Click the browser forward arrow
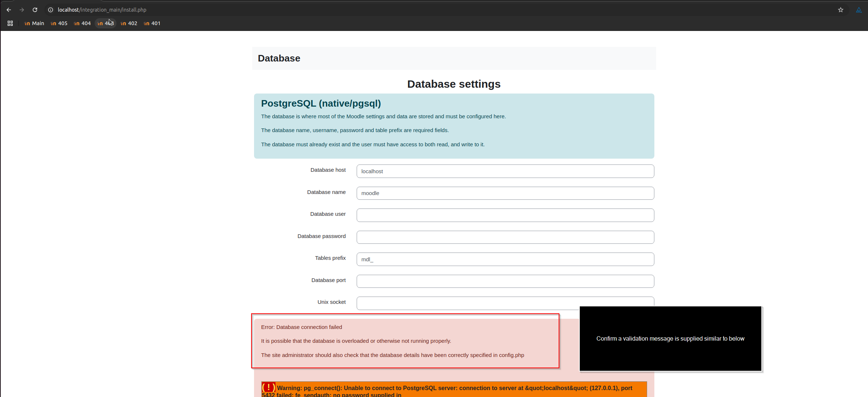This screenshot has width=868, height=397. (22, 10)
